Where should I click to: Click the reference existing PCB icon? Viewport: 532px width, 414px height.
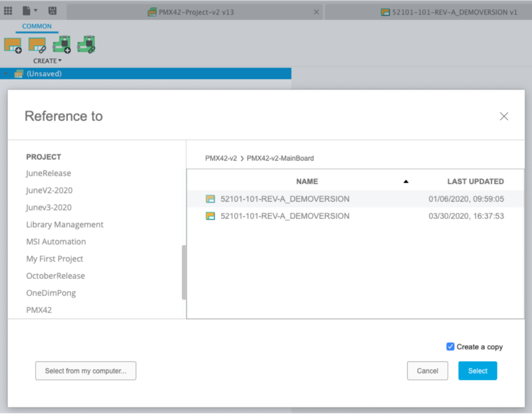click(x=87, y=44)
